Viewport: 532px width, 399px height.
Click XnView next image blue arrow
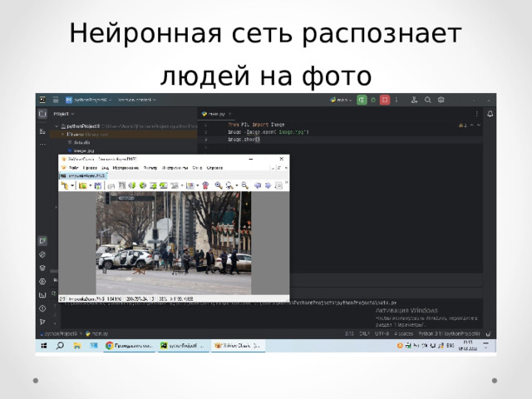click(x=268, y=185)
